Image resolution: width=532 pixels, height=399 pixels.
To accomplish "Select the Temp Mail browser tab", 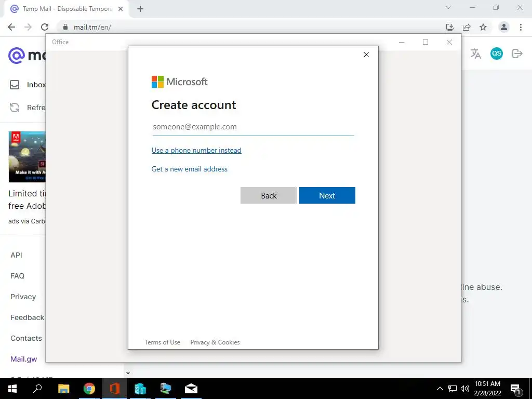I will pyautogui.click(x=67, y=9).
